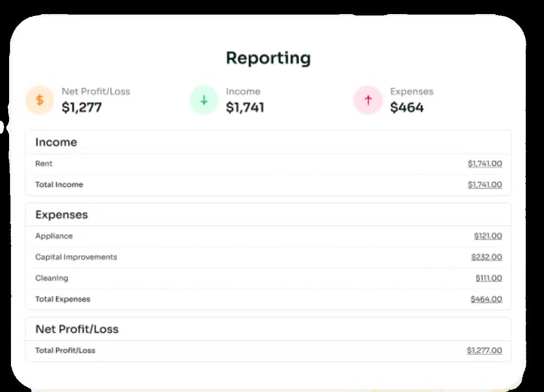Click the Reporting page title
Screen dimensions: 544x392
[x=268, y=58]
